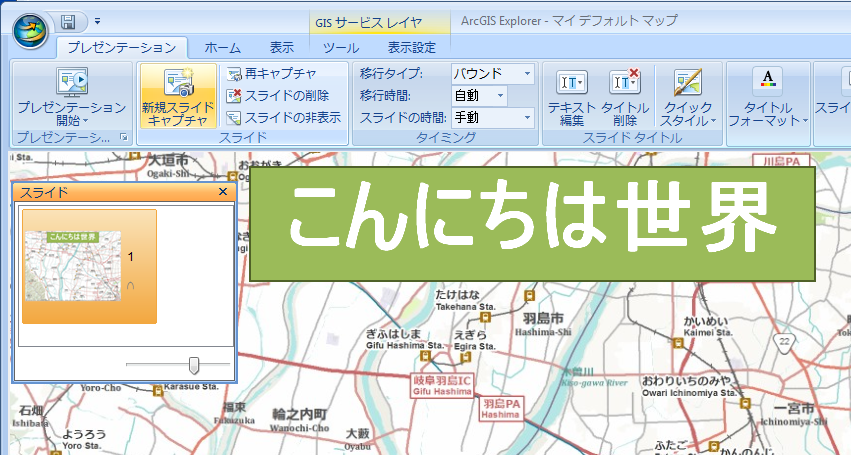851x455 pixels.
Task: Select slide 1 thumbnail in スライド panel
Action: click(x=89, y=265)
